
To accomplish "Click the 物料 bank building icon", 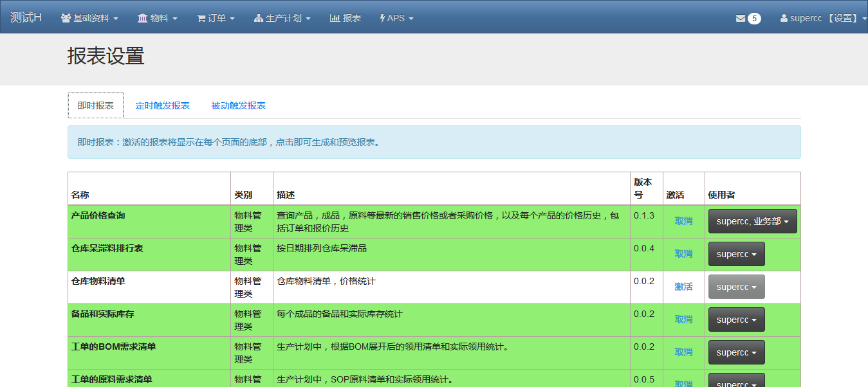I will coord(142,19).
